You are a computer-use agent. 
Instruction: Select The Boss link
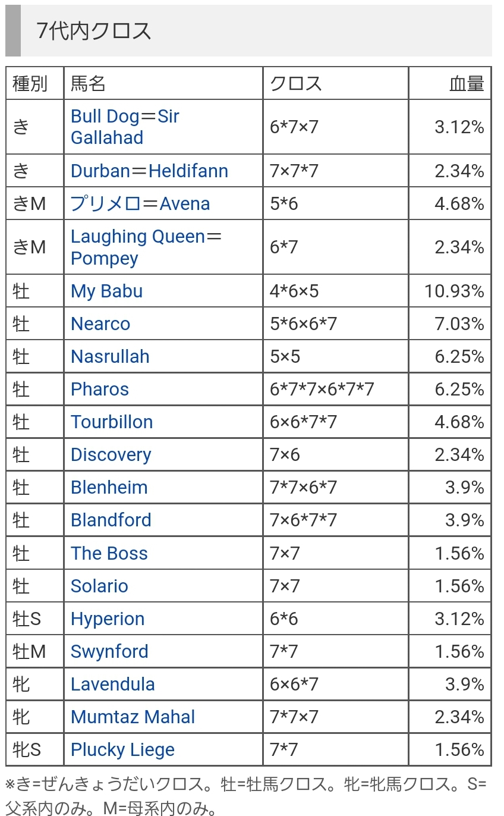[109, 554]
